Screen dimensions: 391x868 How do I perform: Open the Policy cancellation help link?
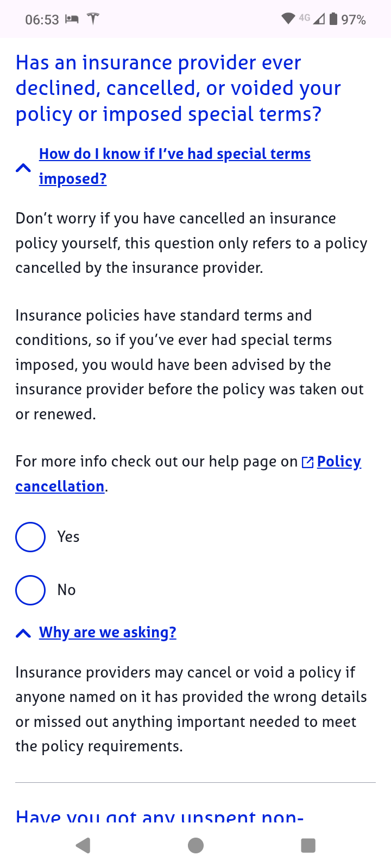tap(188, 474)
